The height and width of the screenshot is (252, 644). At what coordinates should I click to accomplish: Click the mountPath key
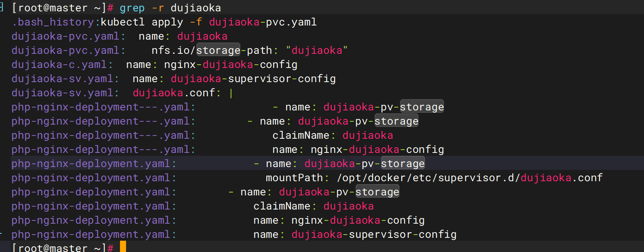(294, 178)
